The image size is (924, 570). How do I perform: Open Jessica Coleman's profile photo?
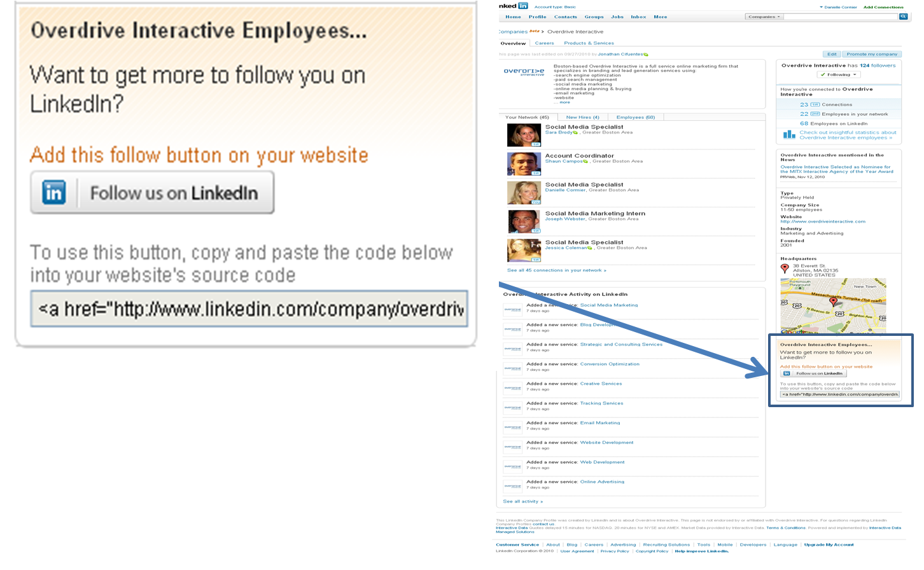pos(524,251)
